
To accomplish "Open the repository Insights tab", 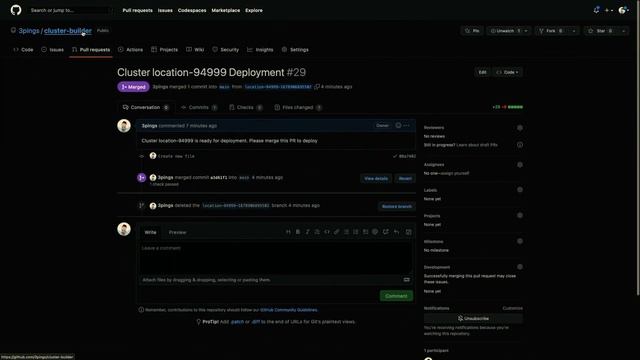I will point(260,50).
